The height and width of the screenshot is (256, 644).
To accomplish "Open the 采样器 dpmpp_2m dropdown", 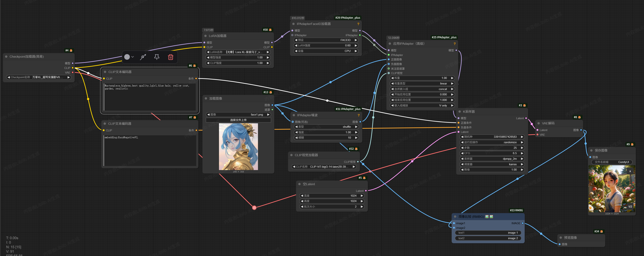I will pos(492,159).
